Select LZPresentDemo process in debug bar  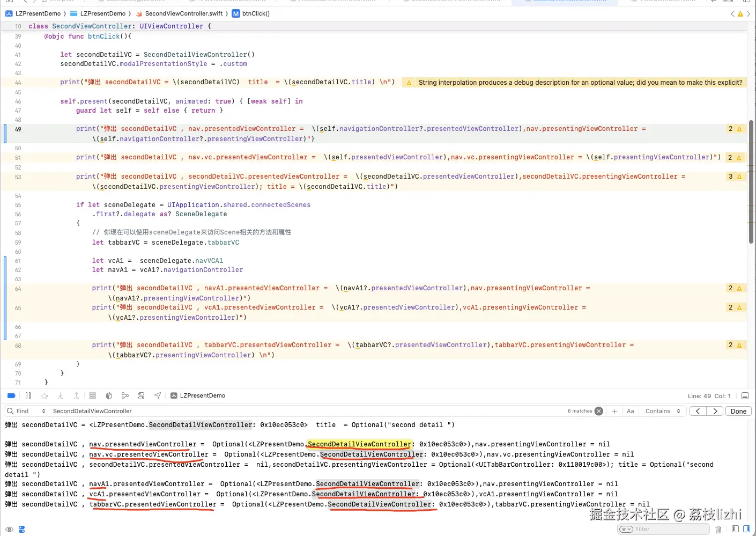pyautogui.click(x=198, y=396)
